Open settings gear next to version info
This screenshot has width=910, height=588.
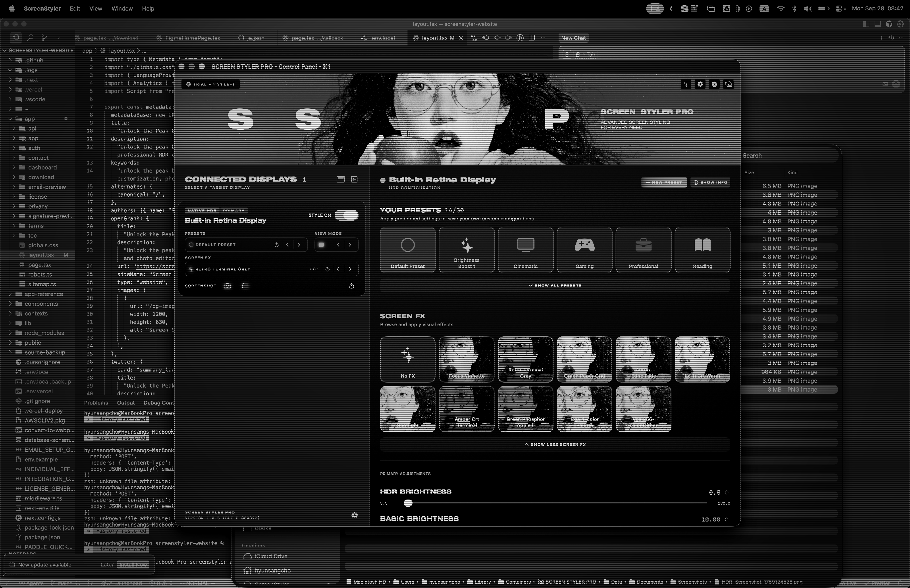[354, 515]
